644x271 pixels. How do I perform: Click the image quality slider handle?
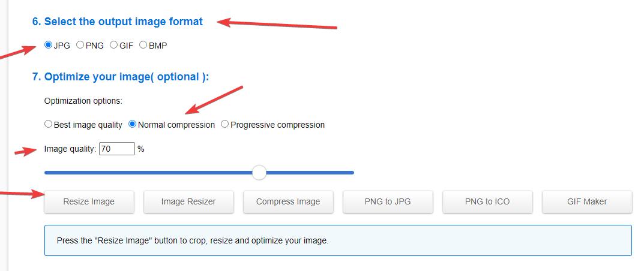point(259,173)
